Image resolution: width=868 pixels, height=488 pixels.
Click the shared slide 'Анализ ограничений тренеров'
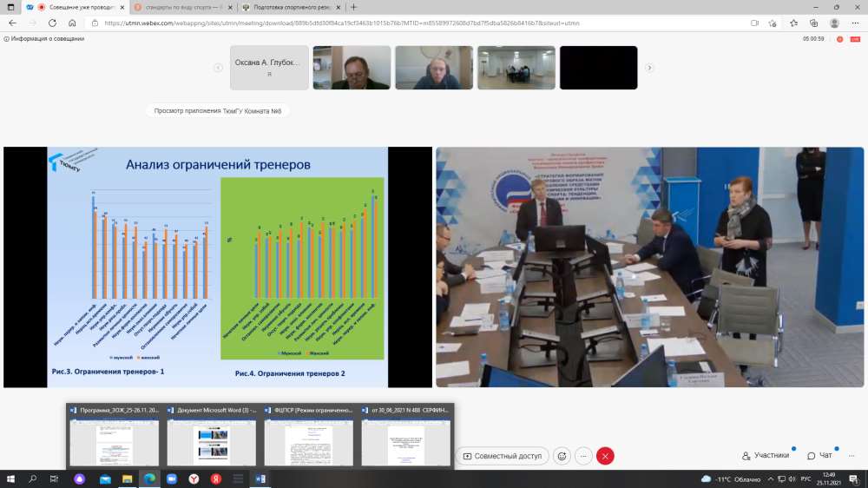218,267
